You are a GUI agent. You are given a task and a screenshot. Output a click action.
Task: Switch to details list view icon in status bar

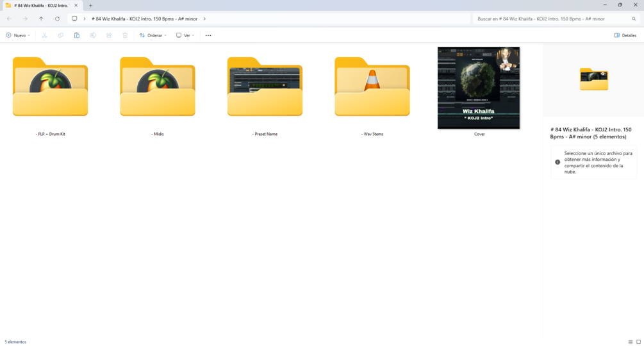click(631, 342)
